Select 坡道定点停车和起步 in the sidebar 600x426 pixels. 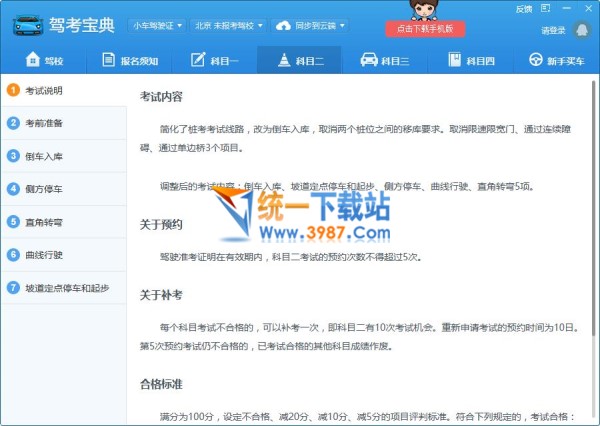point(64,287)
